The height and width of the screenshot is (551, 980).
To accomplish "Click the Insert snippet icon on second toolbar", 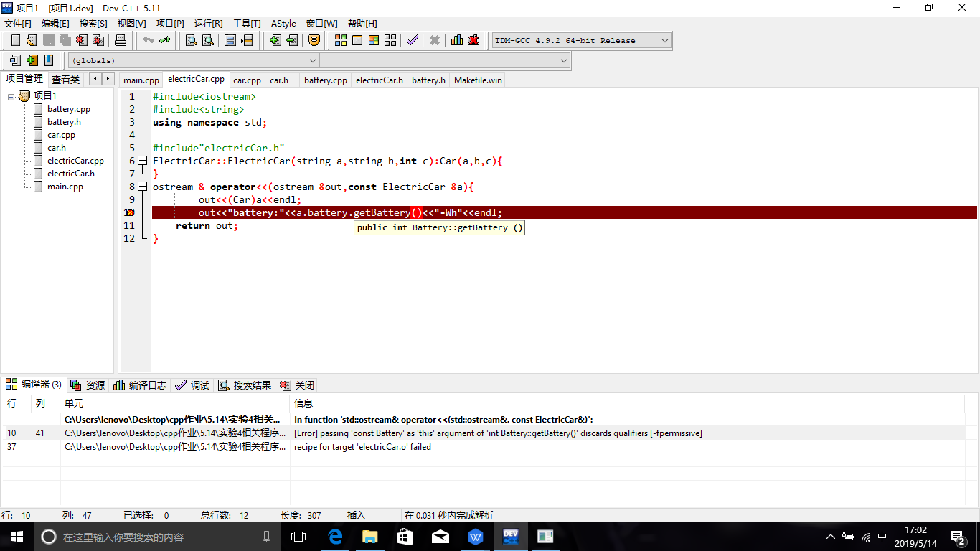I will click(x=15, y=60).
